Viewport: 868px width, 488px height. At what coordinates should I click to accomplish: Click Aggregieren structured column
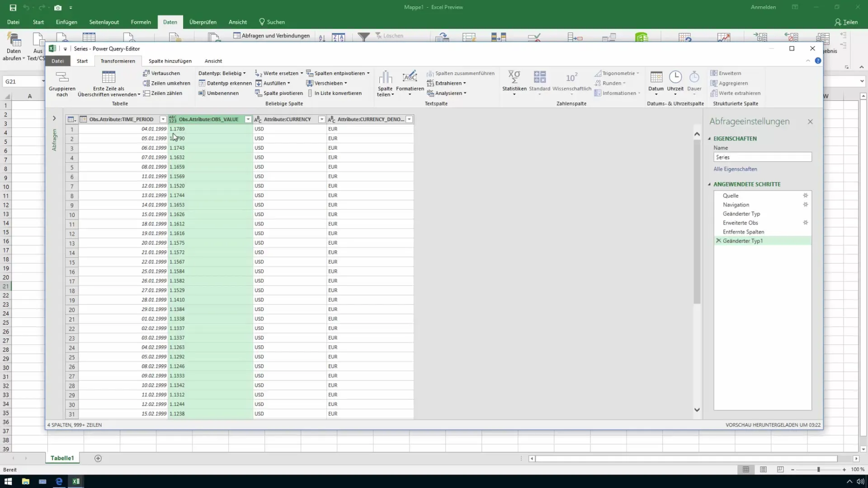pyautogui.click(x=729, y=83)
